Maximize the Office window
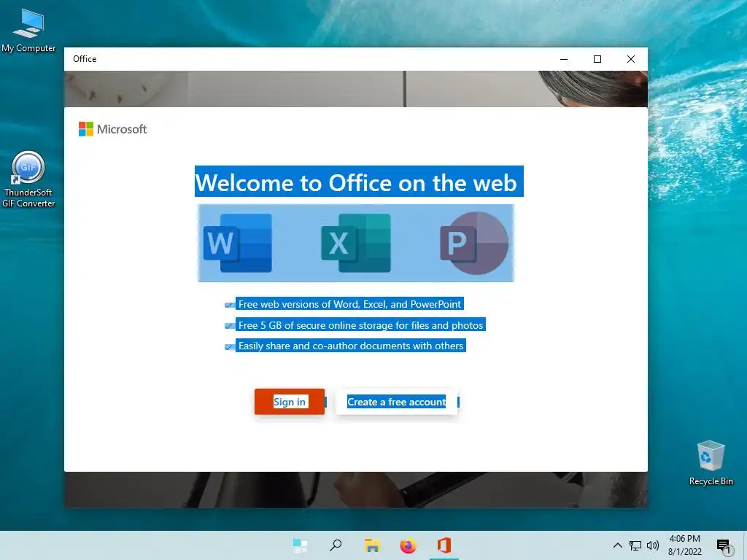This screenshot has width=747, height=560. (x=597, y=59)
